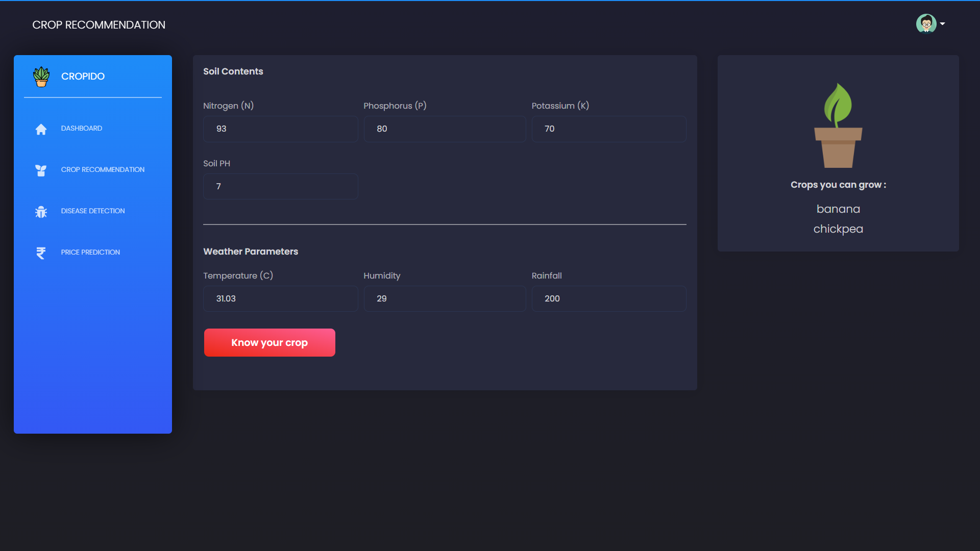Click the Rainfall input field
Image resolution: width=980 pixels, height=551 pixels.
tap(609, 298)
